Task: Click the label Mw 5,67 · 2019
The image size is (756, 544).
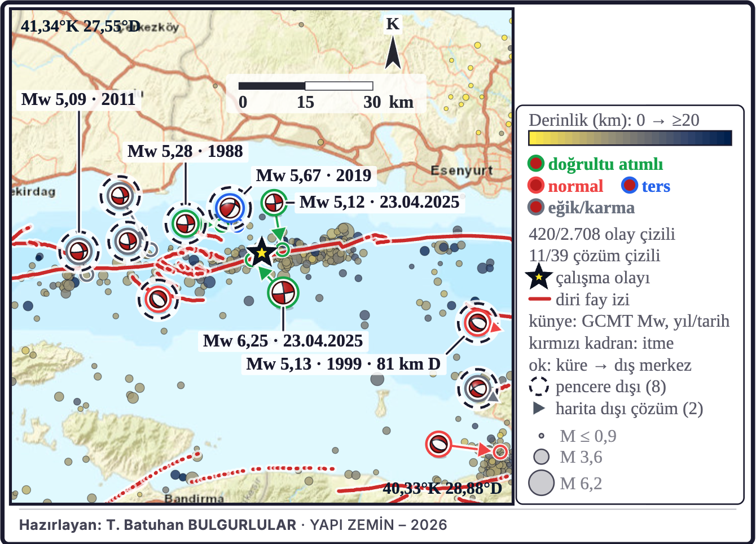Action: point(314,176)
